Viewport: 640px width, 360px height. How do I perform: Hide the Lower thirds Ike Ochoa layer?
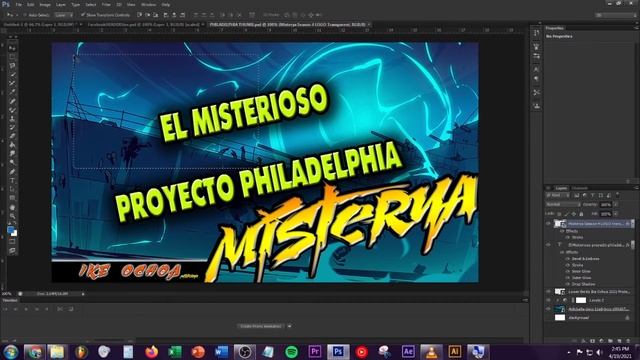pyautogui.click(x=548, y=291)
